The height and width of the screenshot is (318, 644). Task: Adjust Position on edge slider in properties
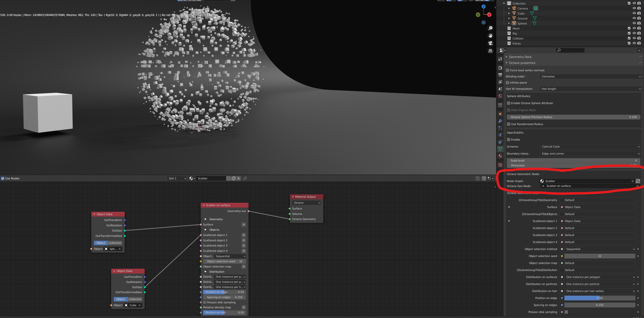click(x=599, y=298)
